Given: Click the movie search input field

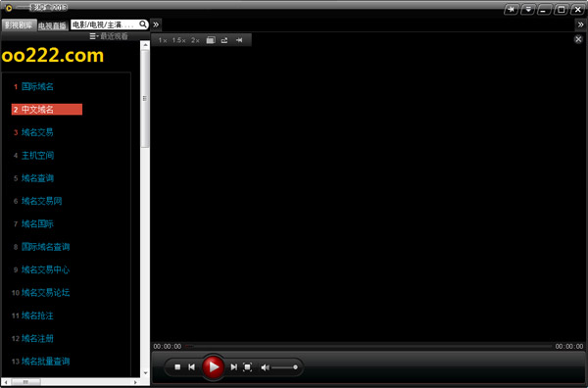Looking at the screenshot, I should pyautogui.click(x=105, y=24).
